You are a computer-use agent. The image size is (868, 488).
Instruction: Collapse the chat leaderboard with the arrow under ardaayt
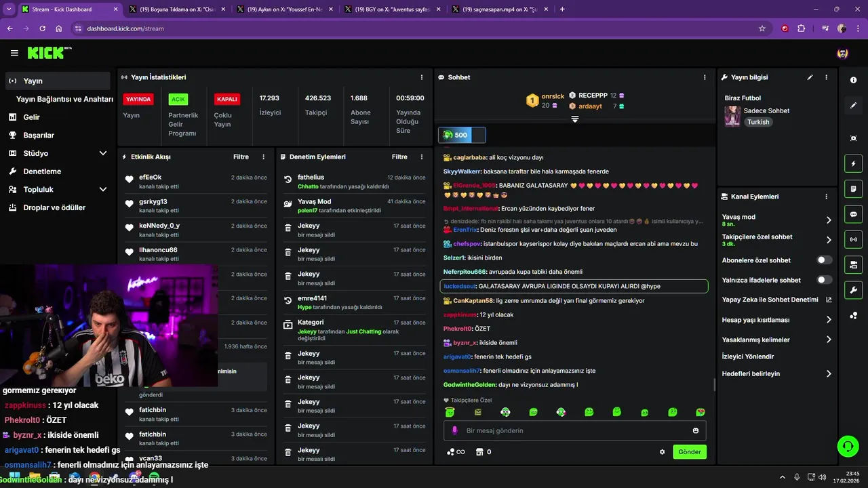[575, 119]
